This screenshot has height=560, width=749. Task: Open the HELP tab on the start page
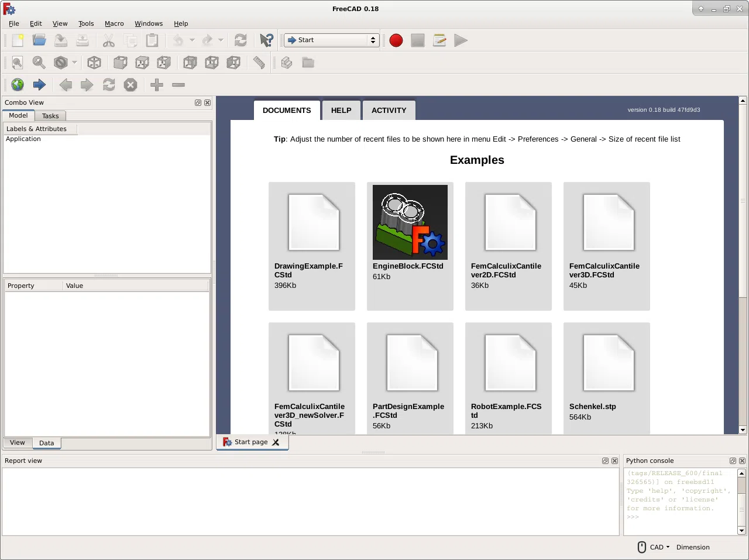(x=341, y=110)
